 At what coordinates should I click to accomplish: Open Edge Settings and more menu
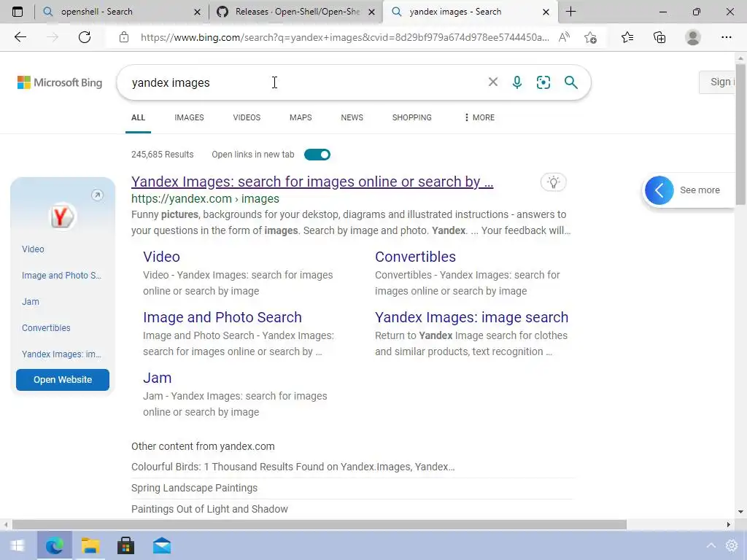pyautogui.click(x=726, y=37)
